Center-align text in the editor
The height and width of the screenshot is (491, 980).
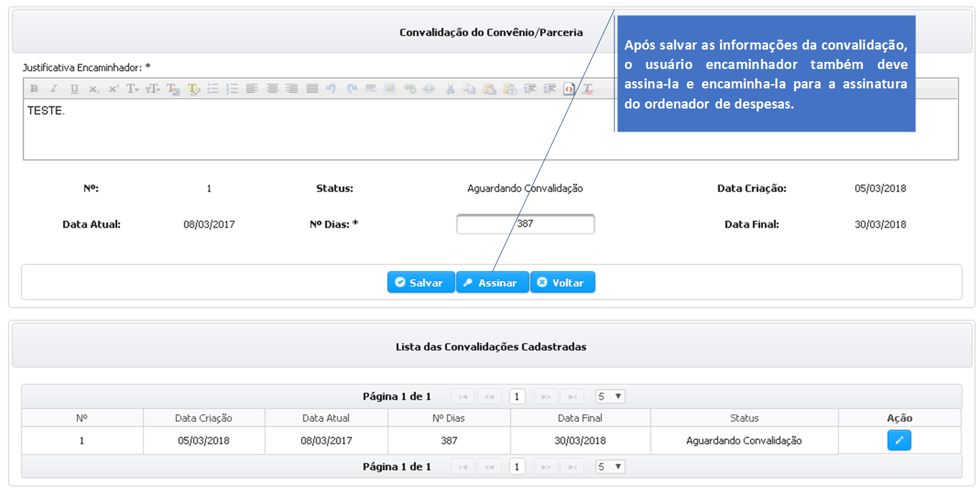point(272,89)
